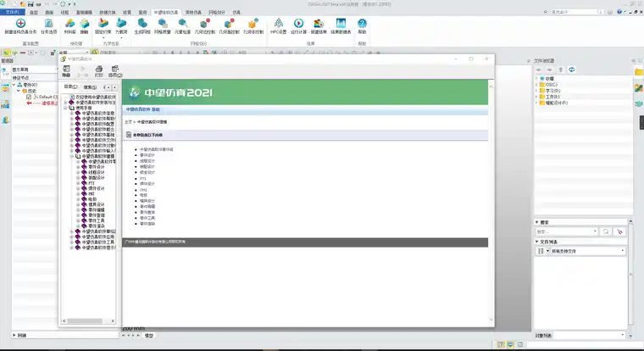This screenshot has height=351, width=644.
Task: Collapse the 零件001 node in manager tree
Action: coord(14,85)
